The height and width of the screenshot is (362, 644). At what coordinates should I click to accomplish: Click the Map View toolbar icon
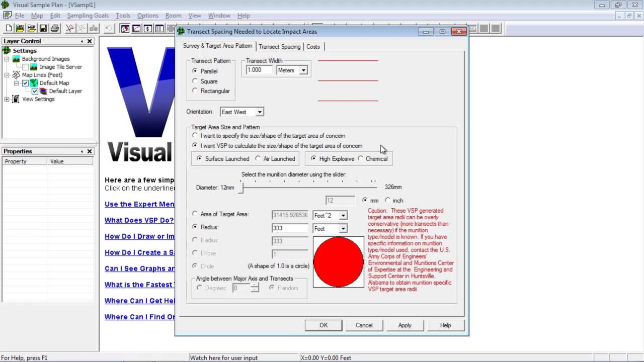(x=125, y=29)
